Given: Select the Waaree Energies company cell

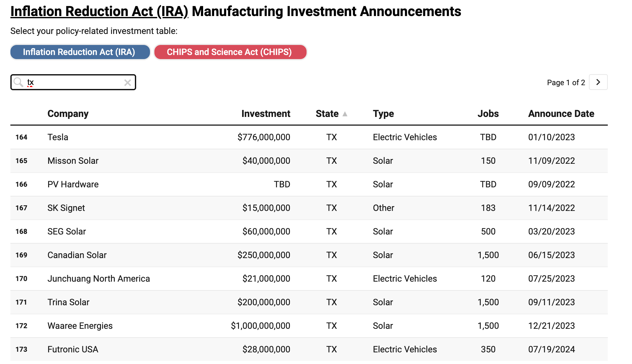Looking at the screenshot, I should tap(80, 326).
